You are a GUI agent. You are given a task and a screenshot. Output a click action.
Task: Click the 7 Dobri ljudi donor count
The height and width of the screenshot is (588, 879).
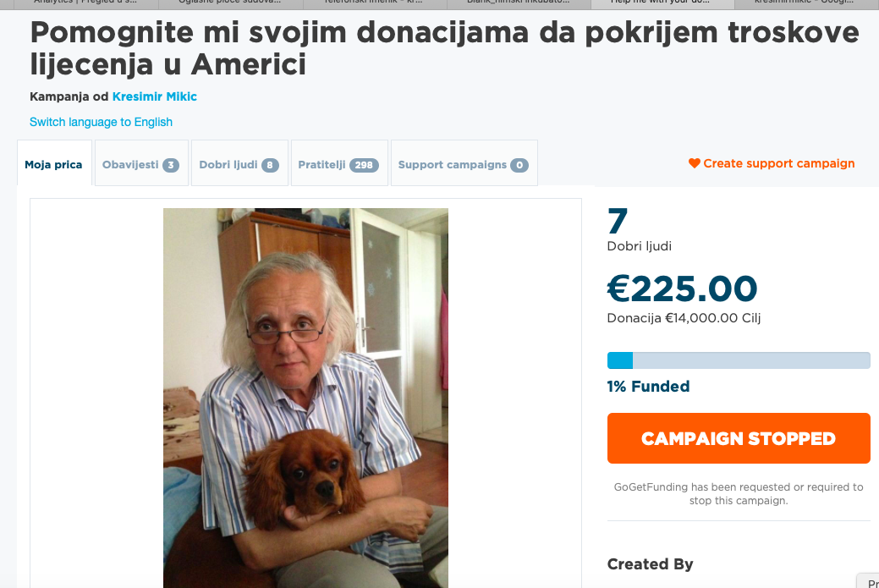(639, 230)
